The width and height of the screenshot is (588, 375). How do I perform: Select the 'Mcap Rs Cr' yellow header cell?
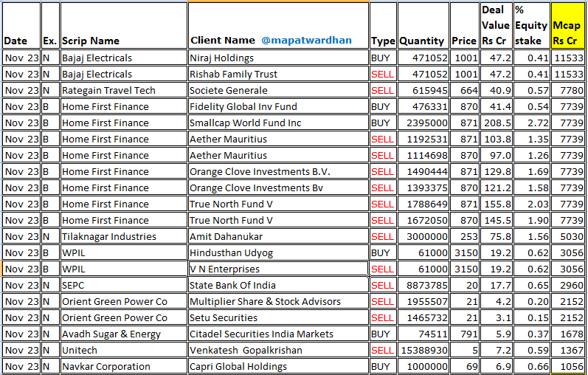(568, 26)
